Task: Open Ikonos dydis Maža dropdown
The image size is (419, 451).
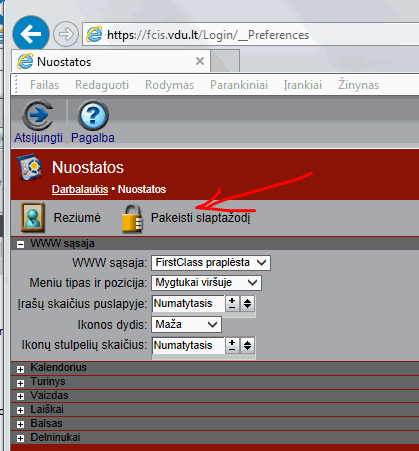Action: point(186,324)
